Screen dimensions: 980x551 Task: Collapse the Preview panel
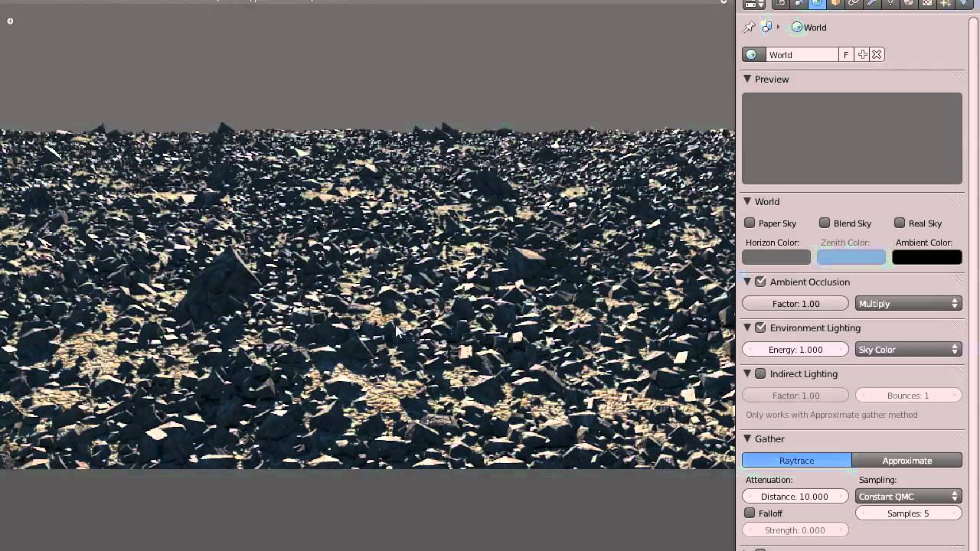[747, 80]
